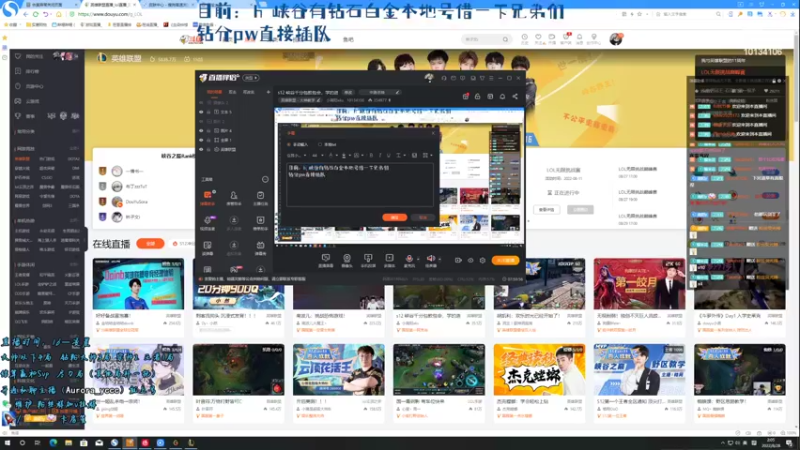Click the webcam source icon in bottom bar
Image resolution: width=800 pixels, height=450 pixels.
[347, 260]
